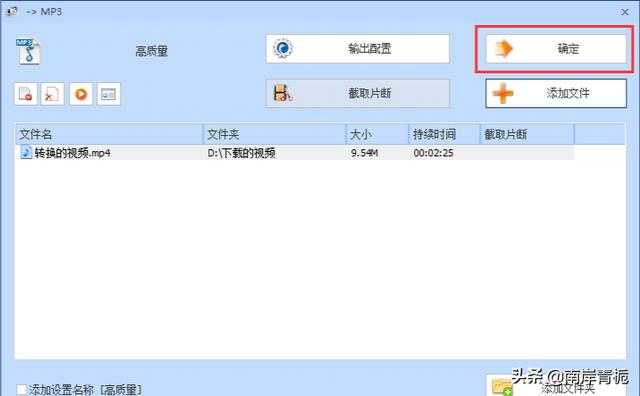Screen dimensions: 640x396
Task: Click folder path D:\下载的视频
Action: click(241, 153)
